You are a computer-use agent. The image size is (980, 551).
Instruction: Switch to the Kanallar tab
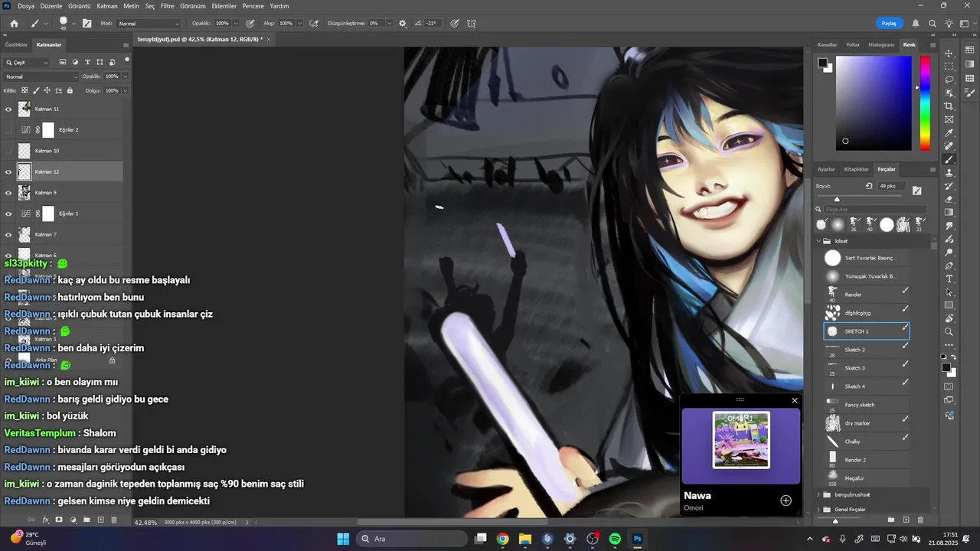click(828, 44)
